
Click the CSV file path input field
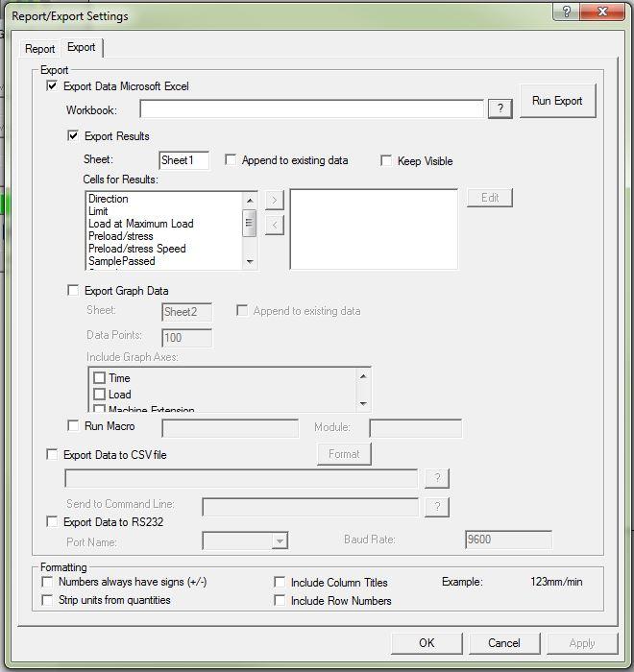click(x=241, y=478)
